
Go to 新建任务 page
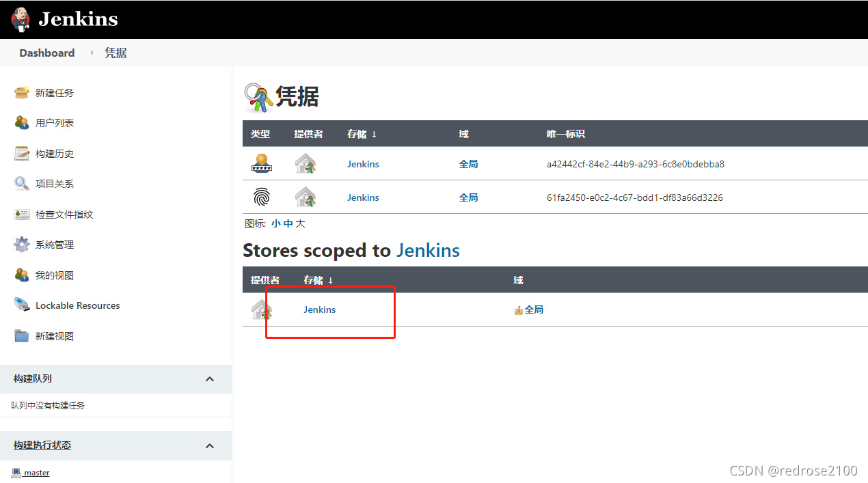tap(55, 93)
